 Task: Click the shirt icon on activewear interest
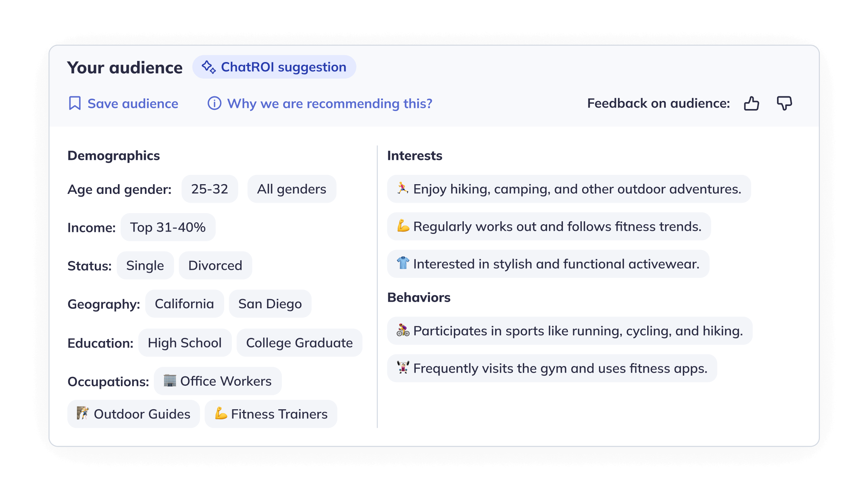click(403, 263)
